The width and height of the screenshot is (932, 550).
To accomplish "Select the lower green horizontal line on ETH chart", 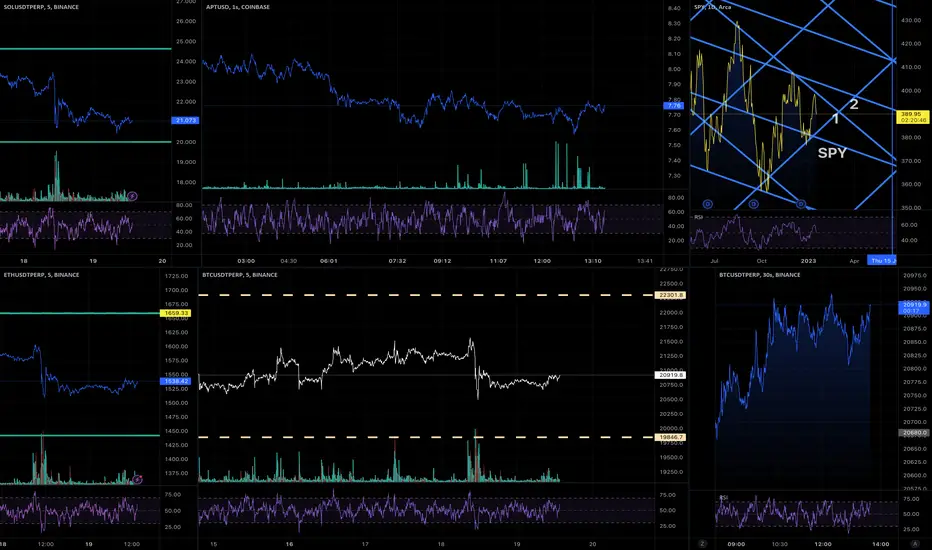I will coord(80,435).
